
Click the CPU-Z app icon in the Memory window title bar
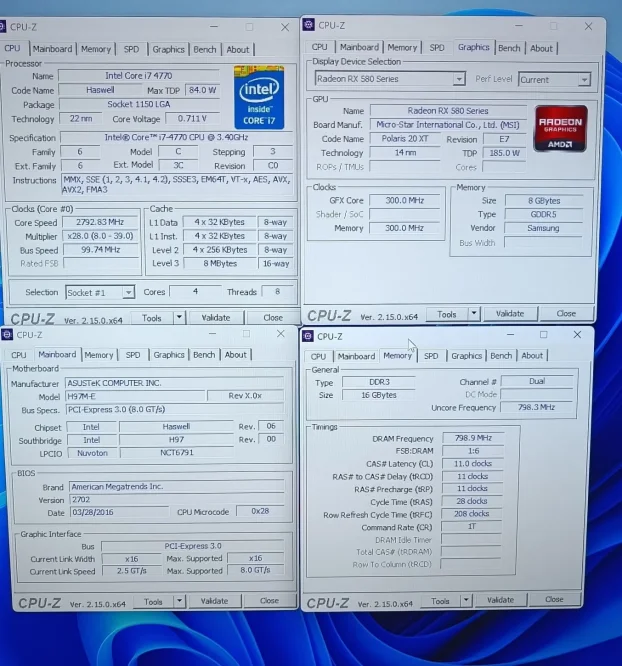pyautogui.click(x=308, y=336)
